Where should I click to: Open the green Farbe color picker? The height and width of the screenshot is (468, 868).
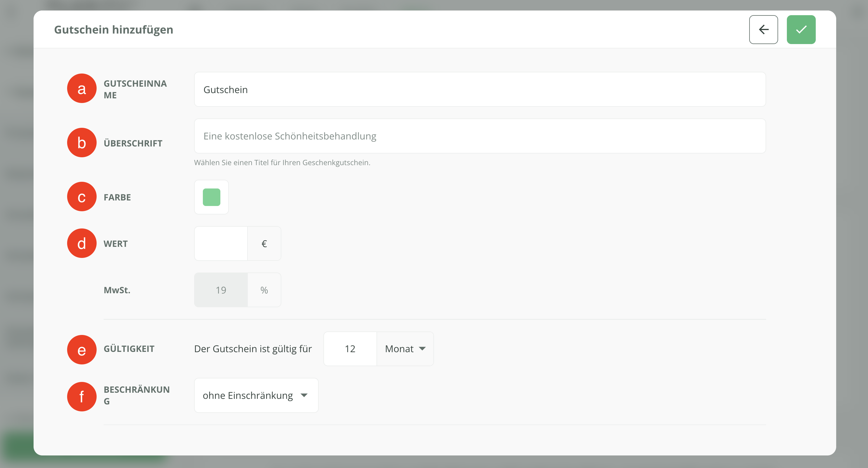(211, 197)
